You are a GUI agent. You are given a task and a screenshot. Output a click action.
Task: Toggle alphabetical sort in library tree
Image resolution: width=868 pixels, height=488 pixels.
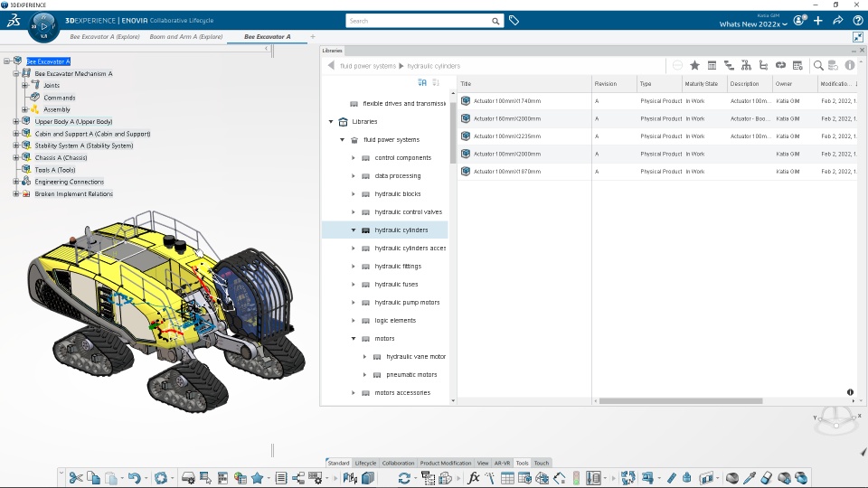[422, 82]
